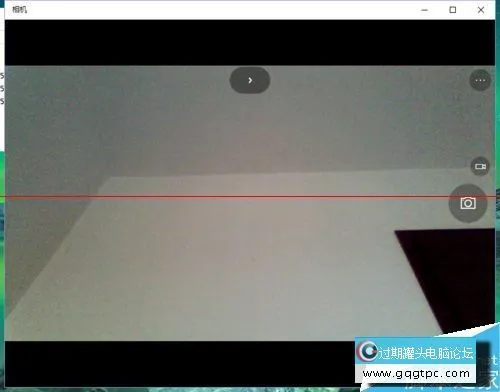Expand the camera controls chevron at top
500x392 pixels.
[250, 80]
